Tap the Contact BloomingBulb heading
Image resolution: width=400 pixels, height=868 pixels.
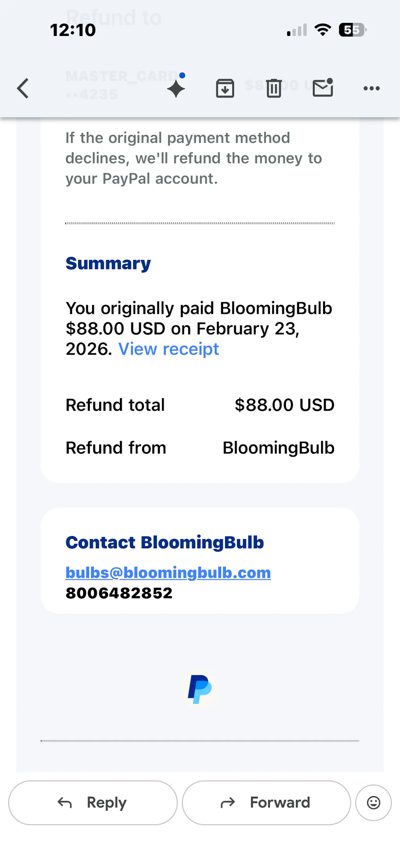(x=164, y=543)
